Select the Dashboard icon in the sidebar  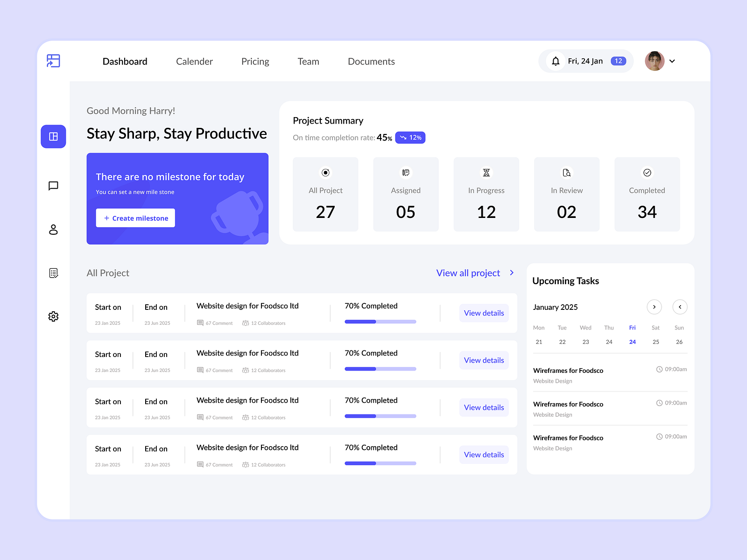pyautogui.click(x=53, y=136)
